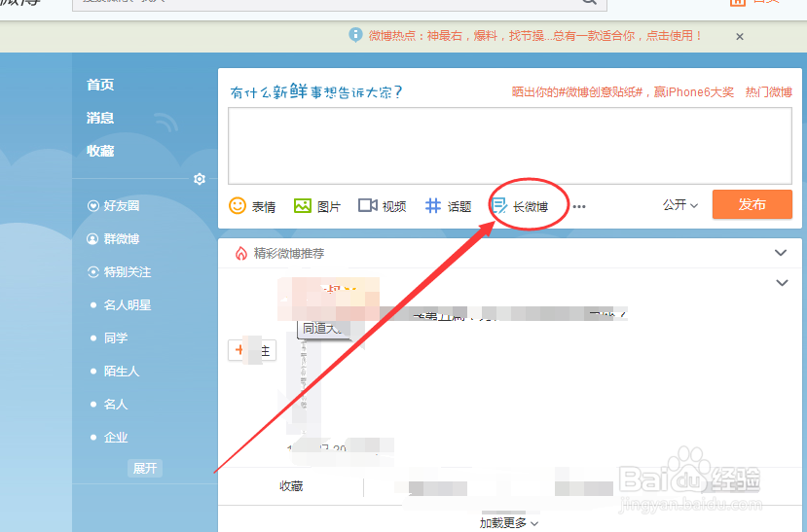Image resolution: width=807 pixels, height=532 pixels.
Task: Click the plus follow button on post
Action: 252,350
